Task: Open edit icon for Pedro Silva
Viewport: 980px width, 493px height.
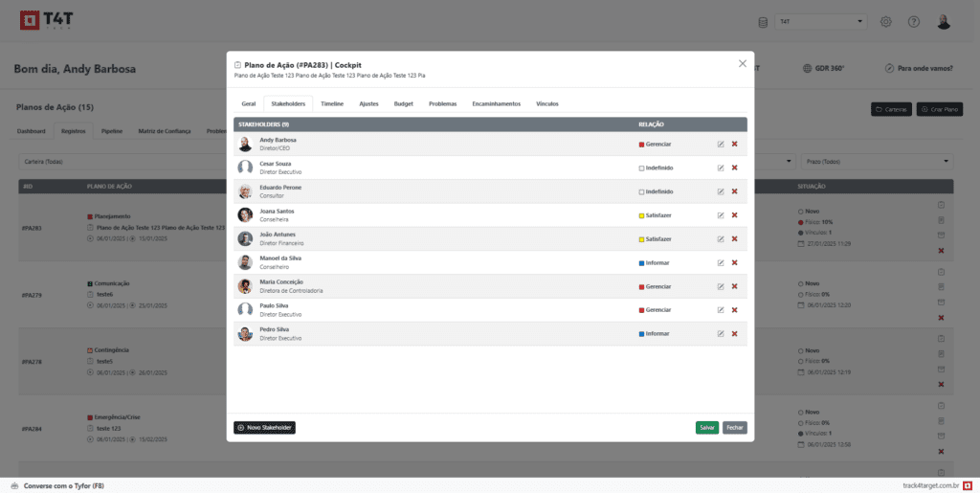Action: coord(721,334)
